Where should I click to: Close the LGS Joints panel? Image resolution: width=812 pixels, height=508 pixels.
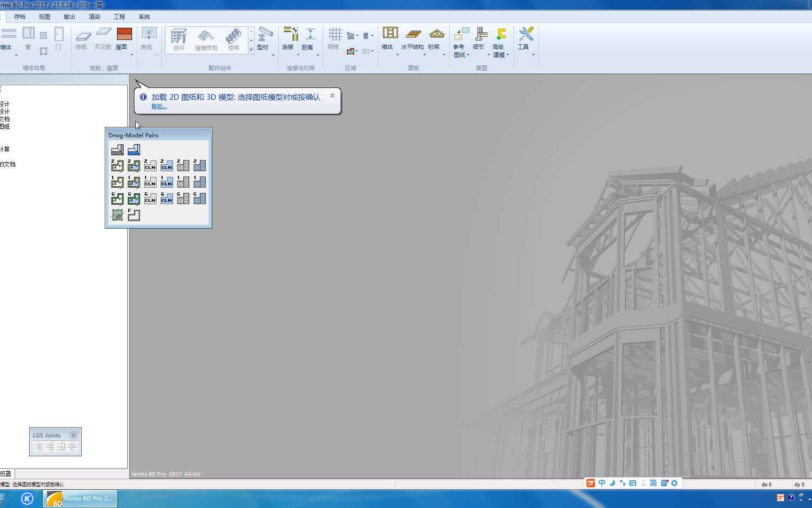[73, 435]
